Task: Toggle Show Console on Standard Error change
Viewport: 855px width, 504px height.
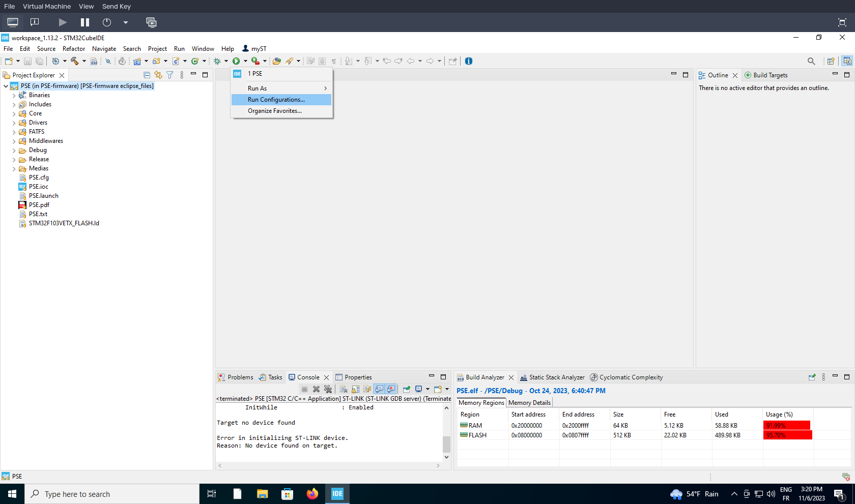Action: tap(391, 389)
